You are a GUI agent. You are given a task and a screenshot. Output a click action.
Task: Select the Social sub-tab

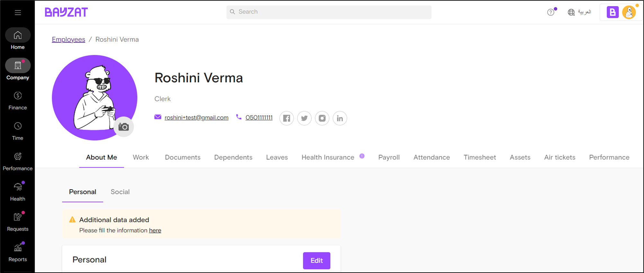coord(120,192)
